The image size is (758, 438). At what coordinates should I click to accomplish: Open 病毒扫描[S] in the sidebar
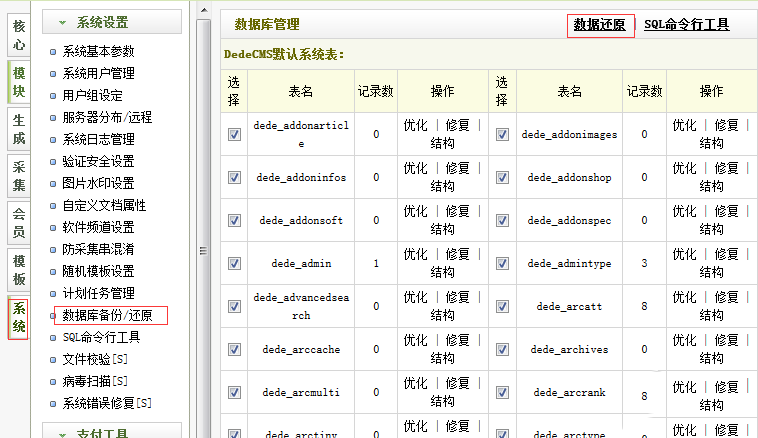94,381
